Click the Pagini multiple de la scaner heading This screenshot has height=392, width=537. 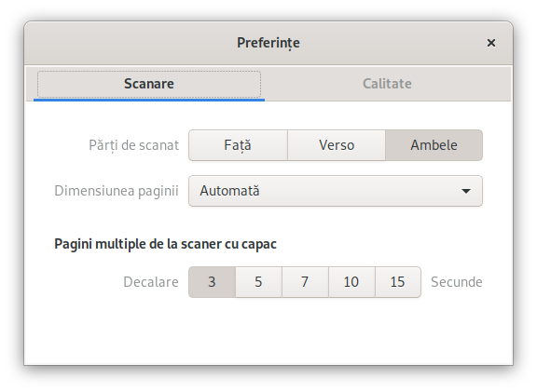pyautogui.click(x=165, y=244)
